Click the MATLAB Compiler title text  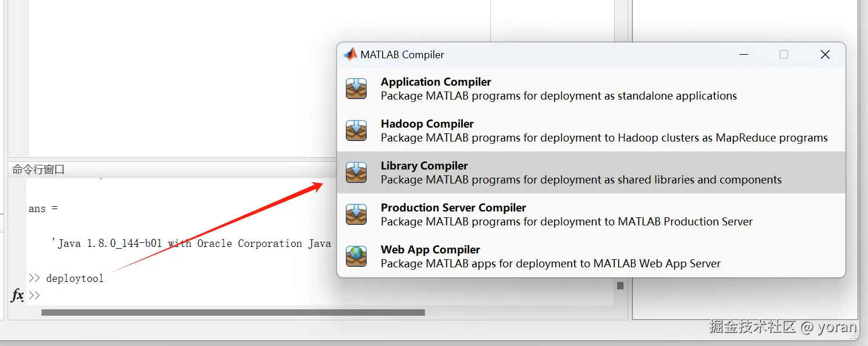click(402, 55)
